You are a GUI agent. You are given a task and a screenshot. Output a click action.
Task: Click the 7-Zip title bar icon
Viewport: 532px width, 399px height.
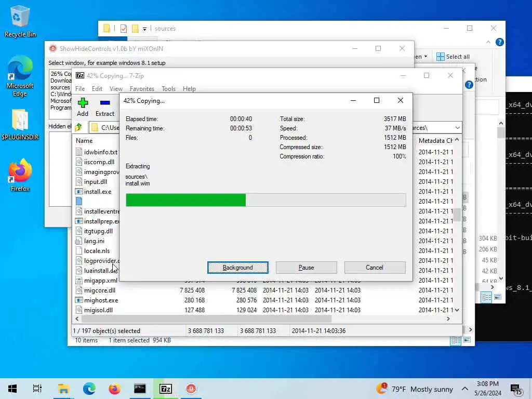(x=79, y=76)
